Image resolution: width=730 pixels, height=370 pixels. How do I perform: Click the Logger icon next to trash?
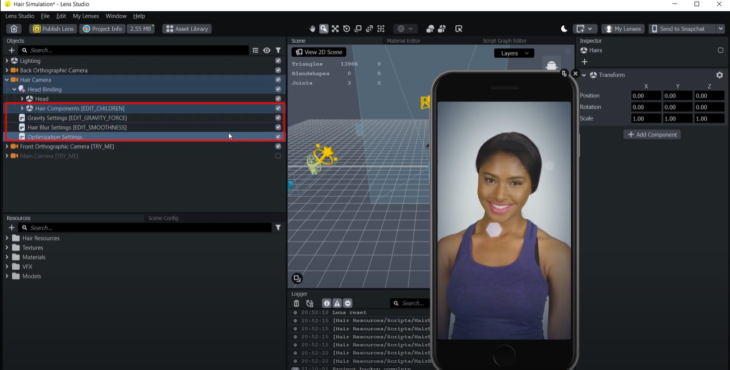310,303
